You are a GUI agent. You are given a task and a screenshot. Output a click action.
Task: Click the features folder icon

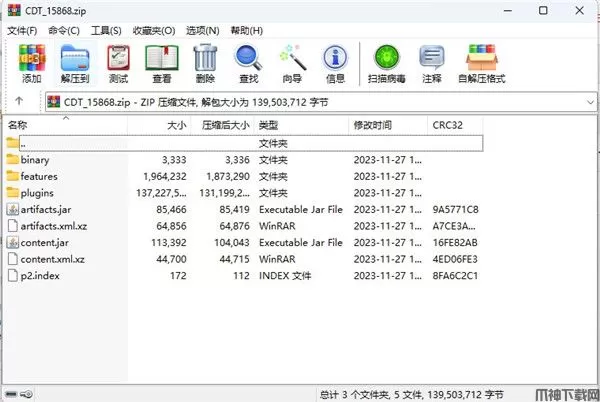click(x=13, y=176)
